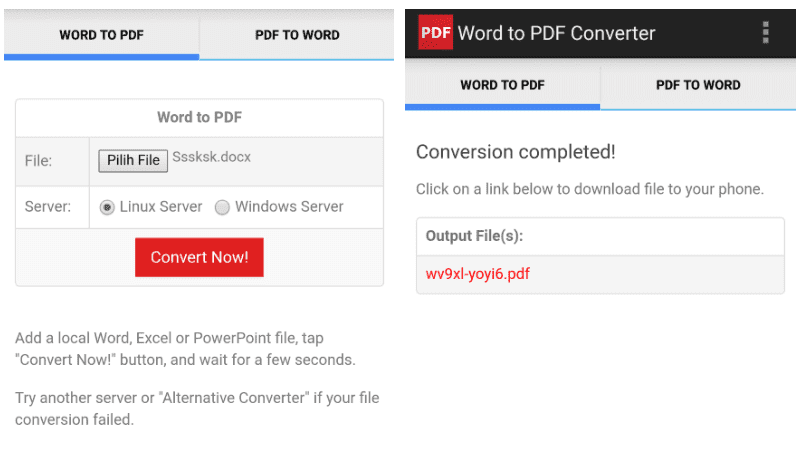Switch to WORD TO PDF tab on left screen
The height and width of the screenshot is (464, 800).
[102, 35]
